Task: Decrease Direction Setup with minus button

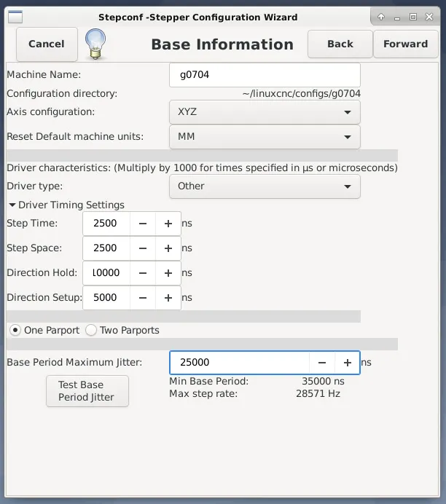Action: [x=143, y=298]
